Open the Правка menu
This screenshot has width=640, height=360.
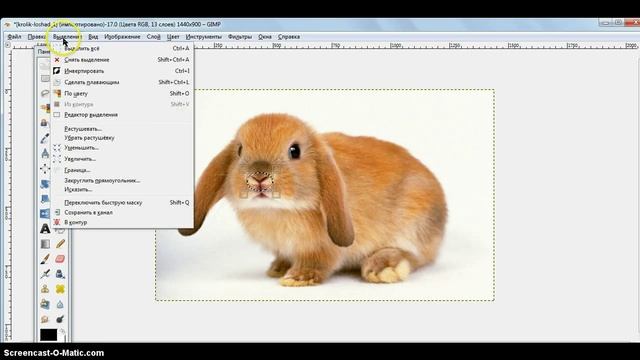(36, 37)
